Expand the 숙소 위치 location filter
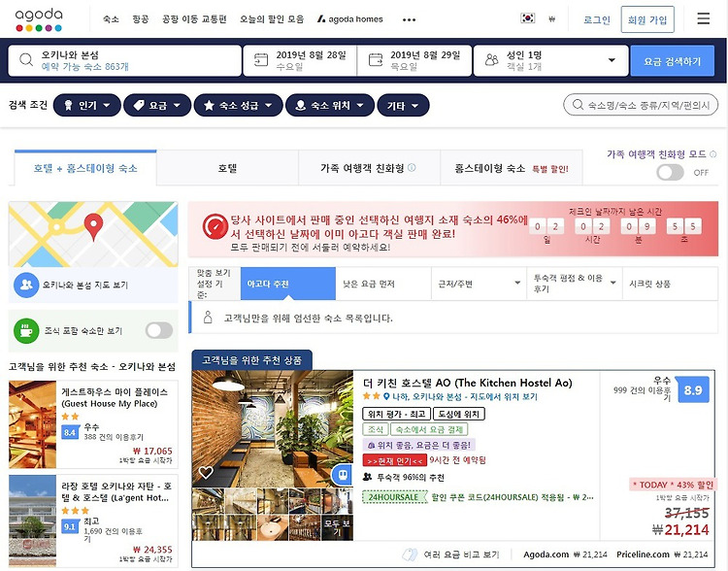728x571 pixels. click(x=330, y=106)
